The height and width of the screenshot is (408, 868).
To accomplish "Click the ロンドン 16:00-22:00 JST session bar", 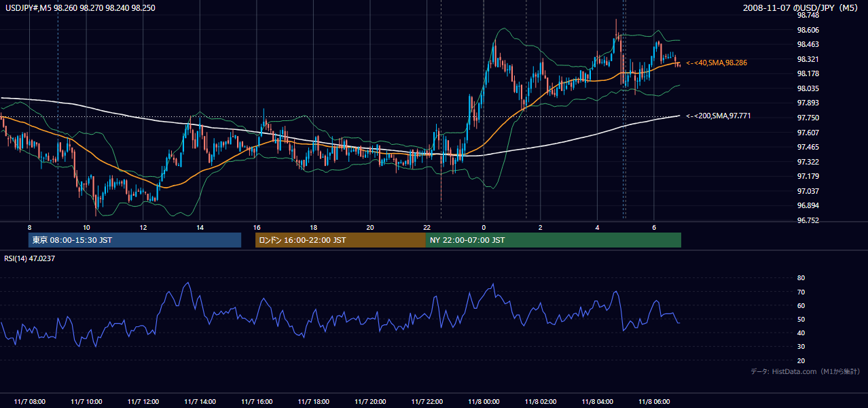I will tap(340, 240).
